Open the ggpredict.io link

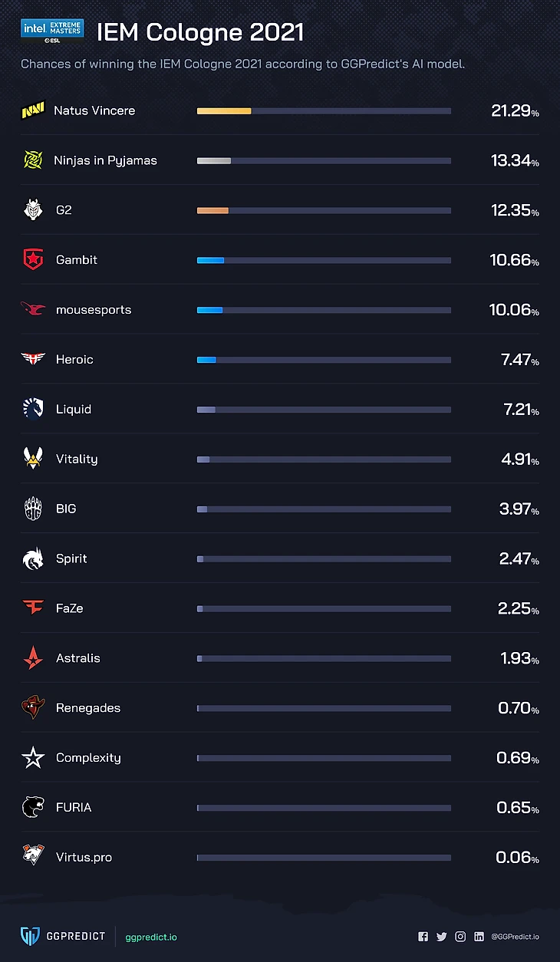coord(151,937)
